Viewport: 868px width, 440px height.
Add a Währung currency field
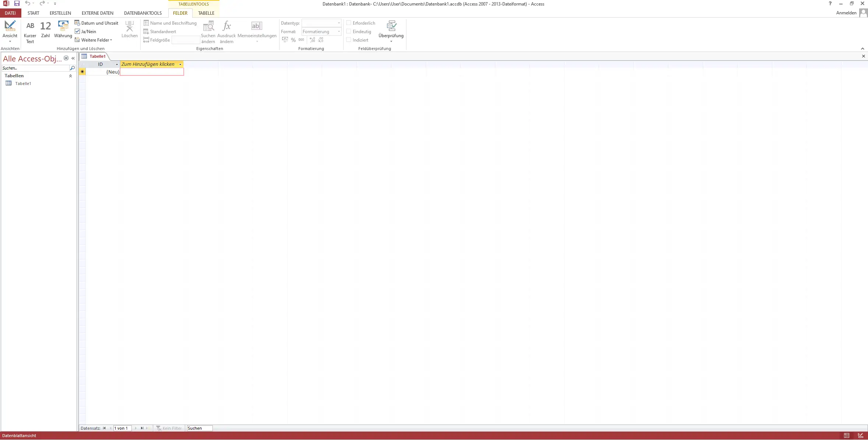coord(63,29)
